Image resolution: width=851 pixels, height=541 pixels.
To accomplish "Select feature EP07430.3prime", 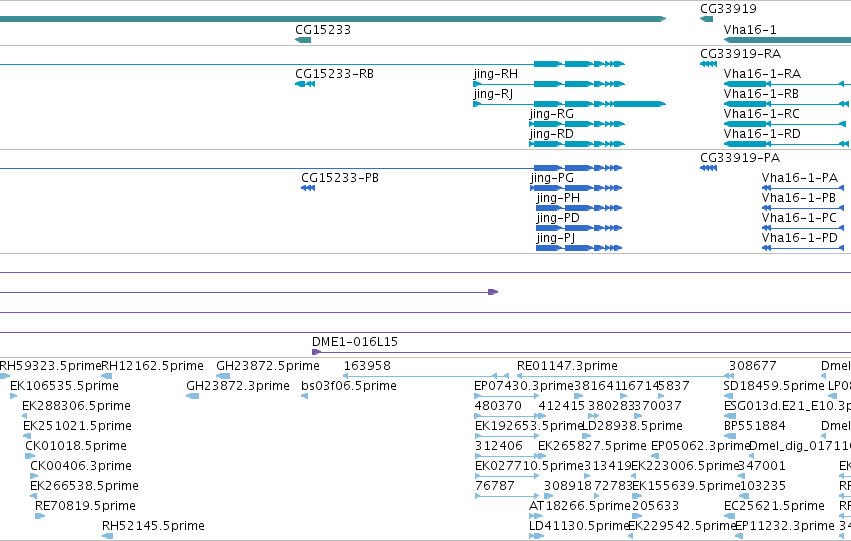I will click(524, 386).
